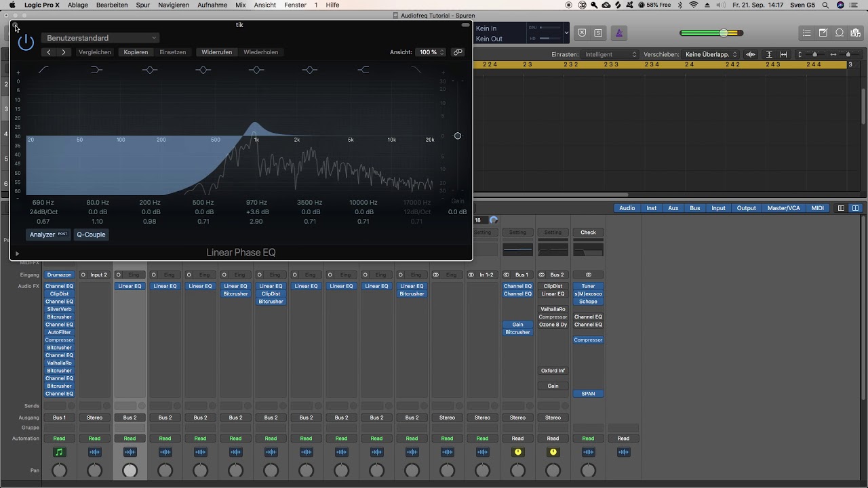Open the Bus 1 output slot dropdown
This screenshot has width=868, height=488.
[59, 418]
